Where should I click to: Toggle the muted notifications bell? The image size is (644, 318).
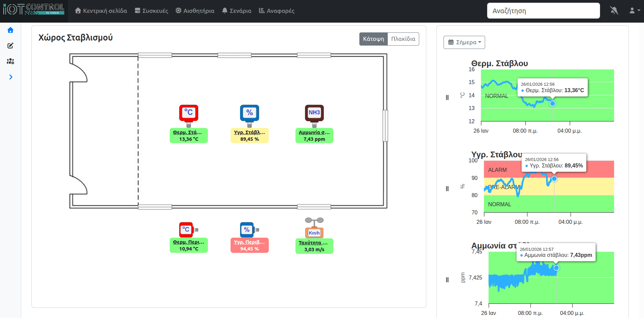[x=614, y=11]
